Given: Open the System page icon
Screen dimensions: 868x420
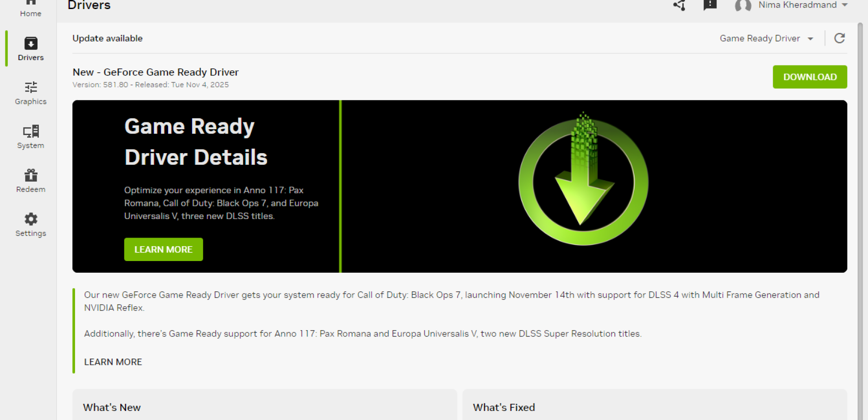Looking at the screenshot, I should pyautogui.click(x=31, y=131).
